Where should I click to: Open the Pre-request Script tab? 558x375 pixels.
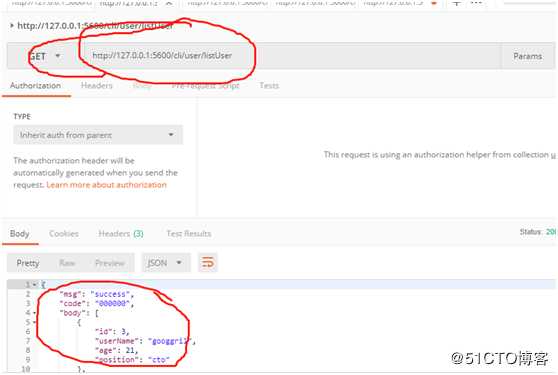coord(205,86)
